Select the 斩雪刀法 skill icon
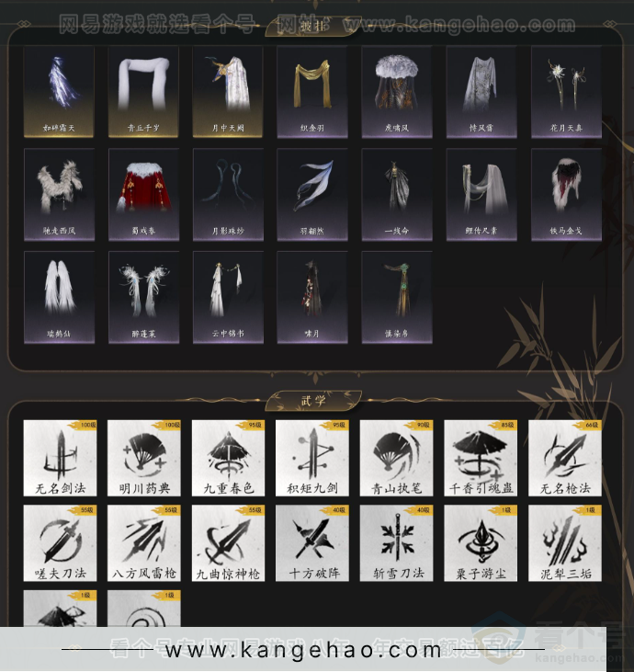The height and width of the screenshot is (672, 634). [x=397, y=543]
